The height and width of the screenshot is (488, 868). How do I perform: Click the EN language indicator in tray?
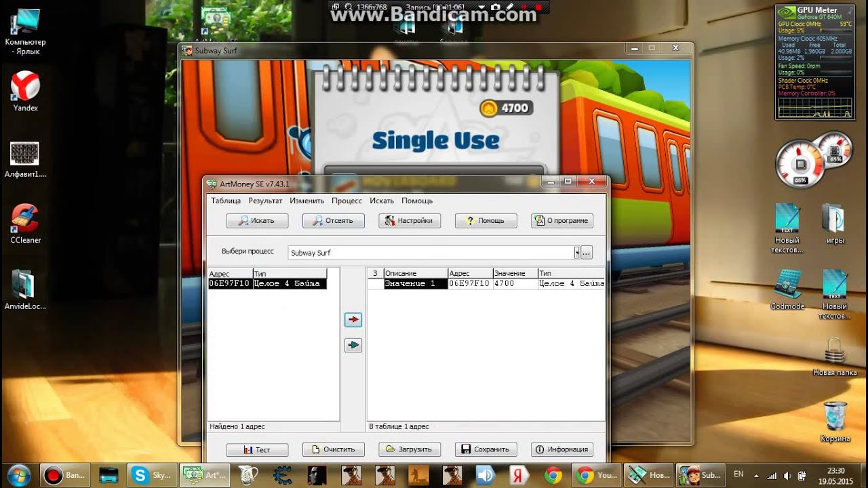point(738,475)
